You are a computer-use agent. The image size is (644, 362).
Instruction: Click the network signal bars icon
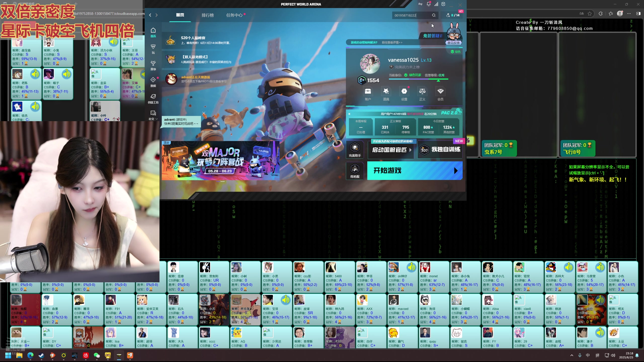pyautogui.click(x=436, y=4)
